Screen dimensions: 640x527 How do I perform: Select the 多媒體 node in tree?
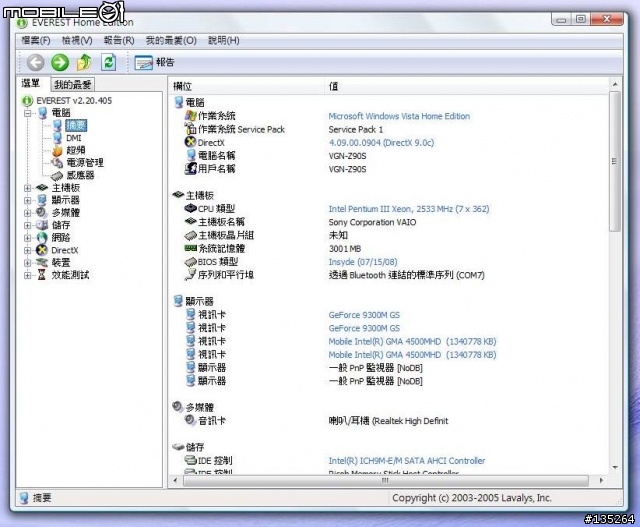pyautogui.click(x=65, y=213)
